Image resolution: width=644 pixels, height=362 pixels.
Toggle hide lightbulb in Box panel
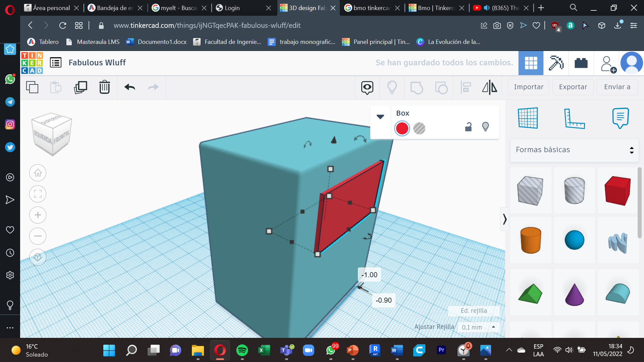485,127
